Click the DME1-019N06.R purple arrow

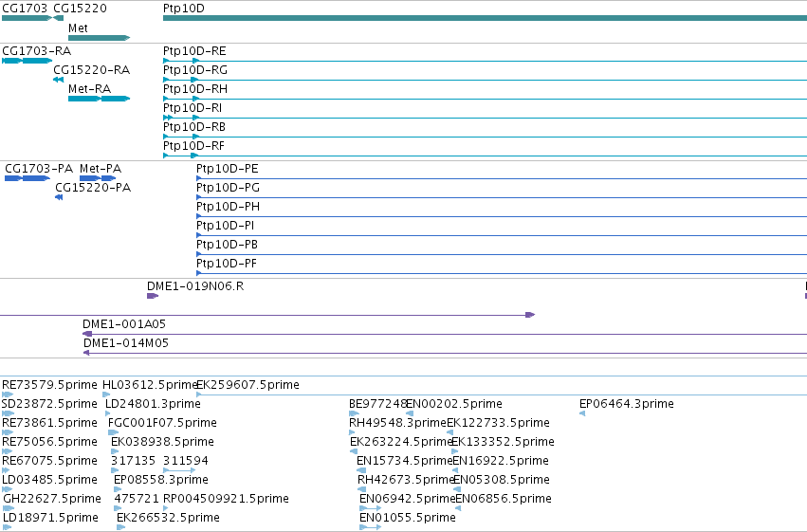click(153, 296)
